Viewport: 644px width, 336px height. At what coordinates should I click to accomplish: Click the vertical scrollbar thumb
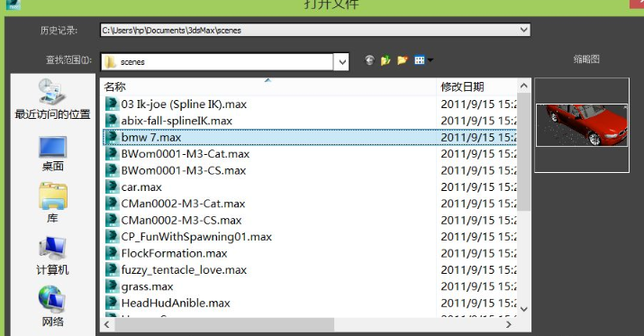[x=523, y=152]
